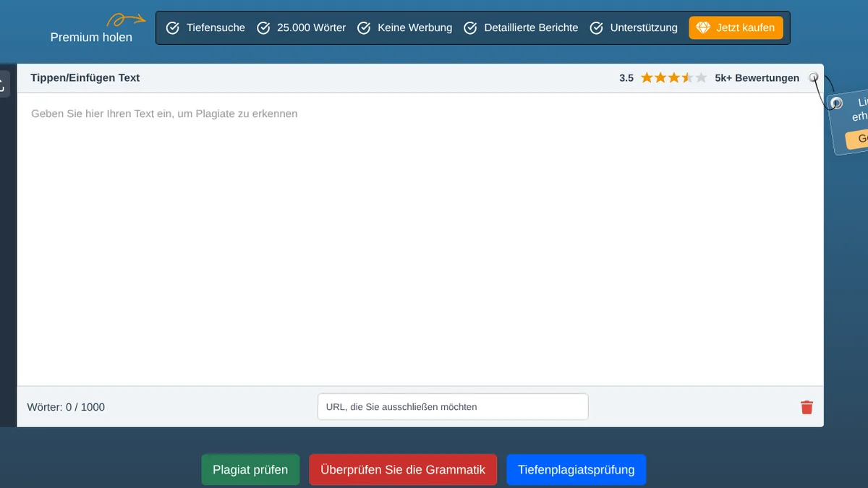
Task: Select the Premium holen label
Action: (x=91, y=37)
